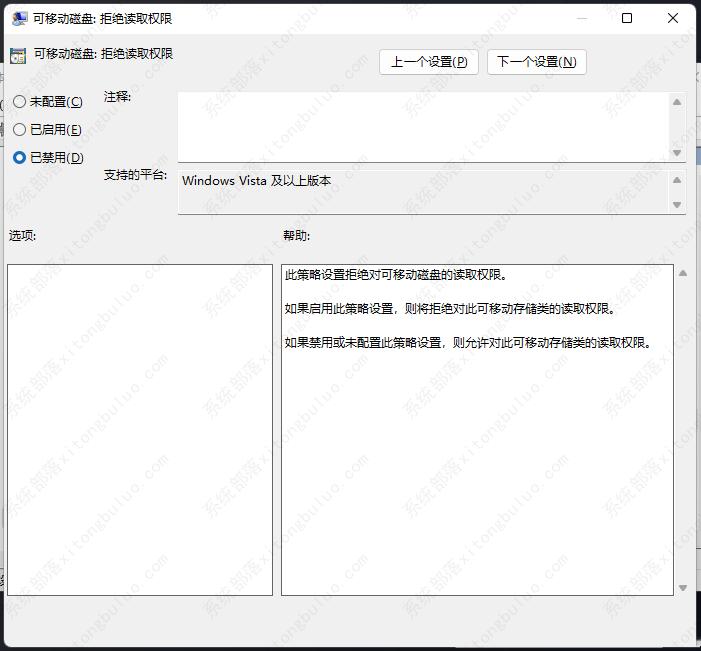Minimize the policy settings window
701x651 pixels.
(x=581, y=18)
